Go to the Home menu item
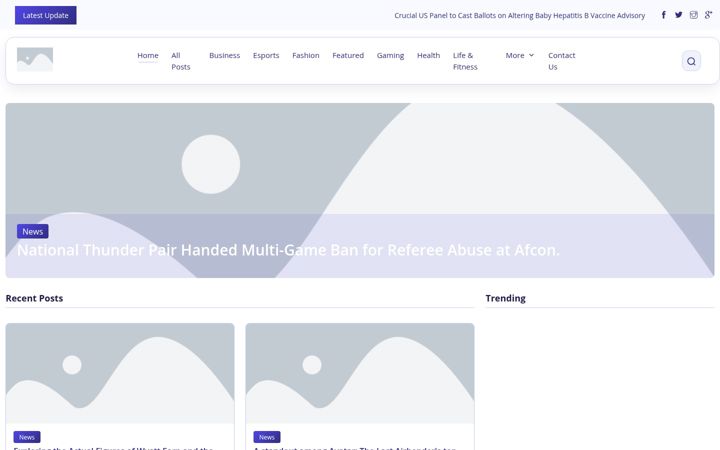The image size is (720, 450). pyautogui.click(x=148, y=55)
